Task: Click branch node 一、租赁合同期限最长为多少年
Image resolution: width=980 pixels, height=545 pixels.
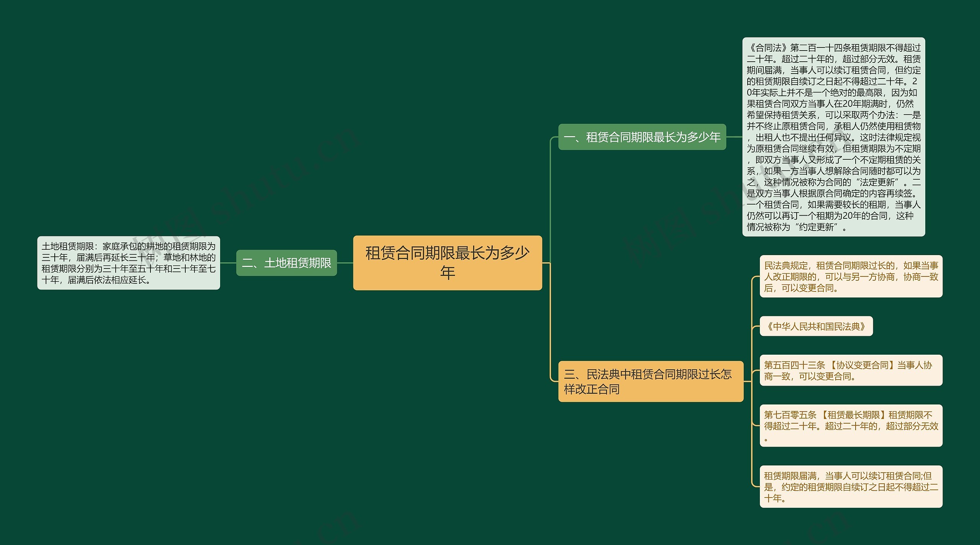Action: point(642,137)
